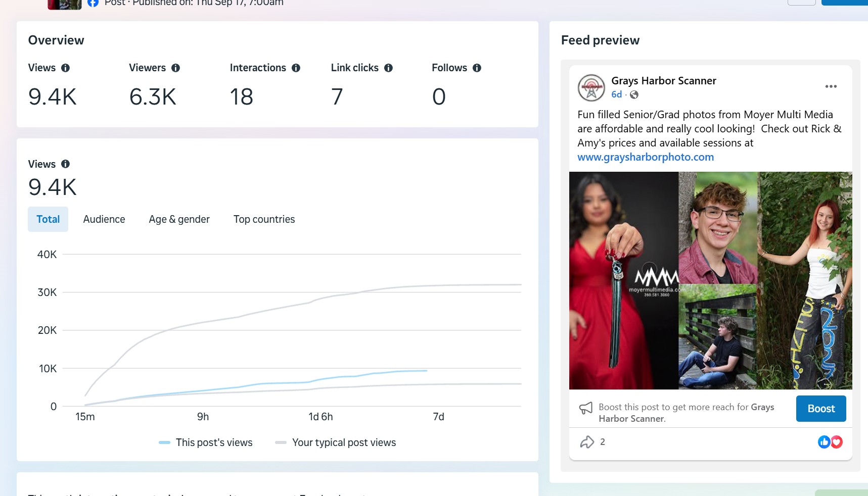
Task: Switch to Top countries tab
Action: click(264, 219)
